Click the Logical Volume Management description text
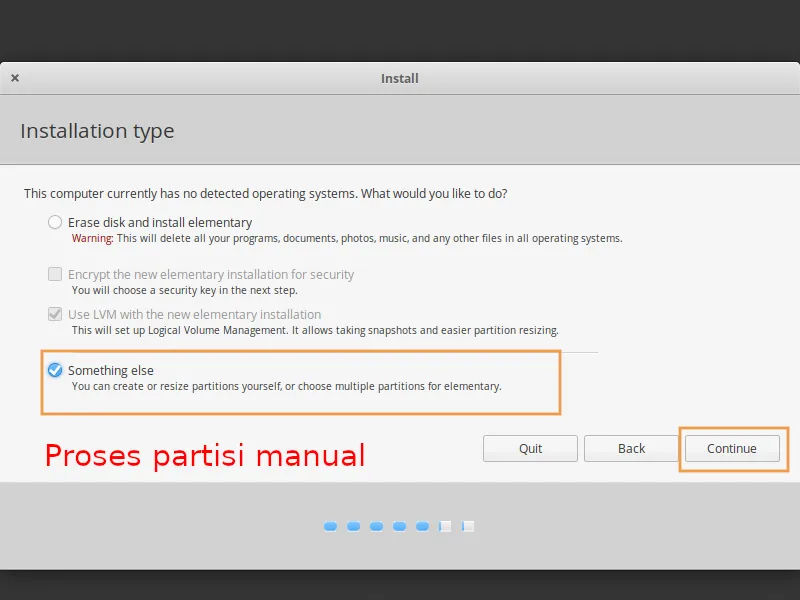This screenshot has height=600, width=800. pos(315,330)
